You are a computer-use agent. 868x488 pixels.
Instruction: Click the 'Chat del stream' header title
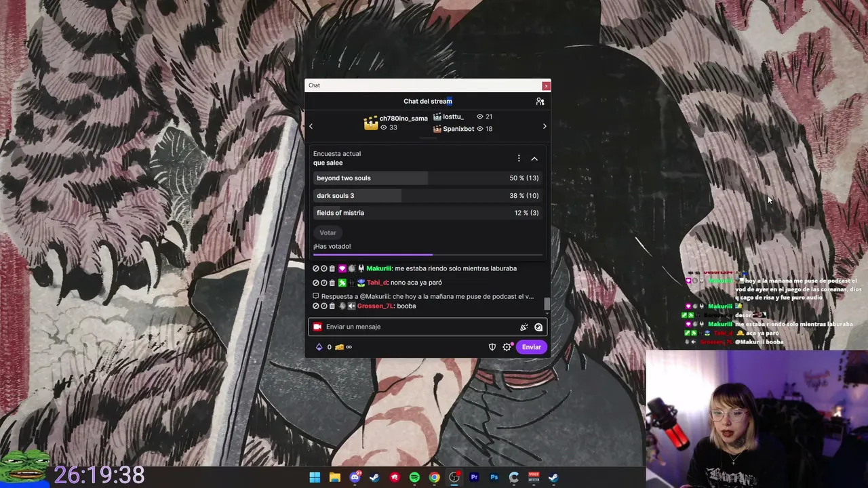[x=428, y=101]
